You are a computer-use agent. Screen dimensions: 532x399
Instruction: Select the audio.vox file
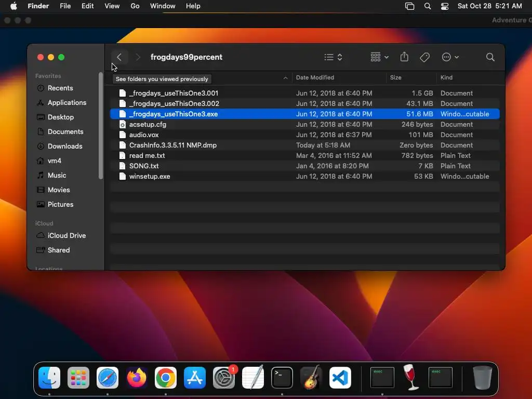click(x=304, y=135)
